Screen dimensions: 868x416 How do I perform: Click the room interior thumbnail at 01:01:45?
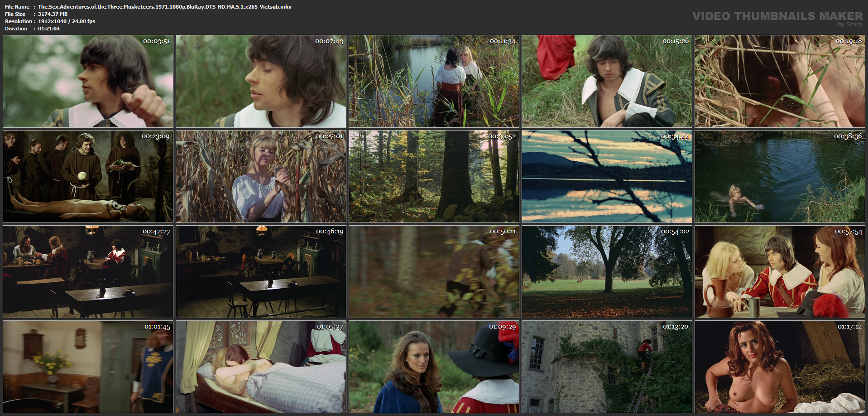pos(88,367)
